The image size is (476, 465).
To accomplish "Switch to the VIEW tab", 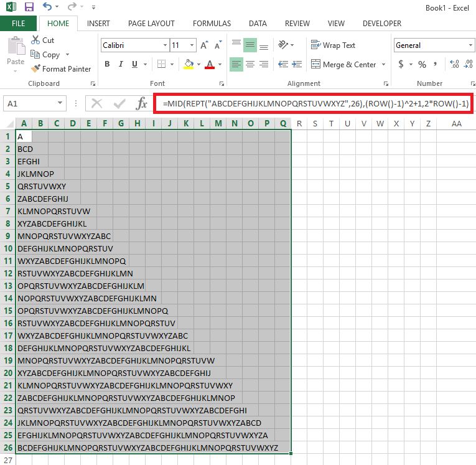I will (x=336, y=24).
